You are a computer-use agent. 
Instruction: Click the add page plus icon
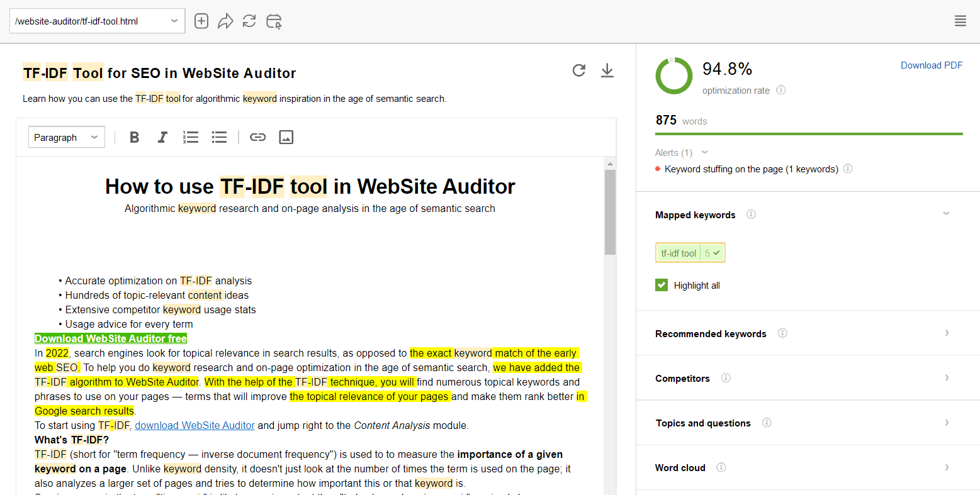click(x=201, y=21)
